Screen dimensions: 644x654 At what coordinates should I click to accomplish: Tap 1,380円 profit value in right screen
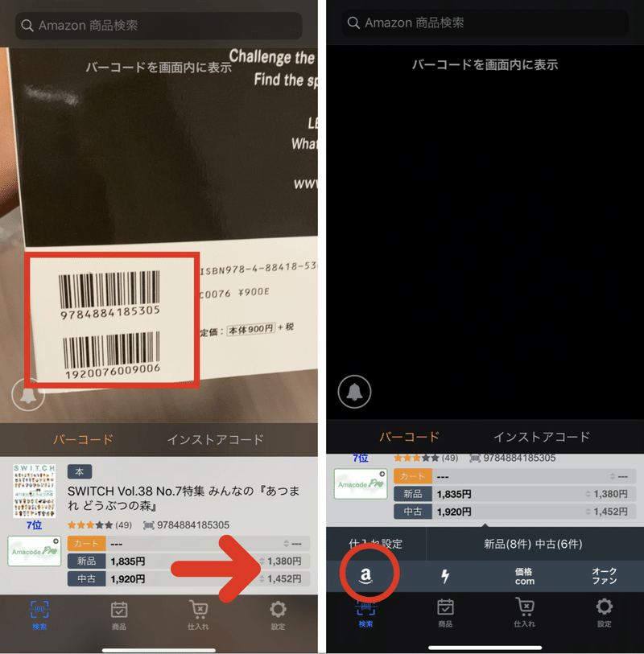[x=611, y=494]
